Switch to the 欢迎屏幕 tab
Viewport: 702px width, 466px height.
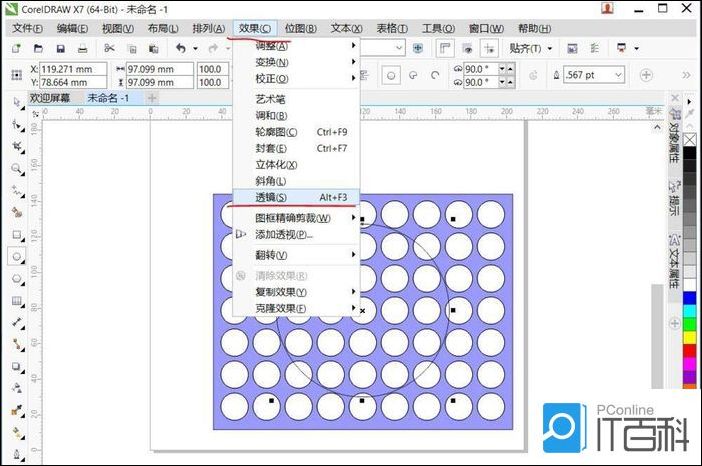point(52,98)
